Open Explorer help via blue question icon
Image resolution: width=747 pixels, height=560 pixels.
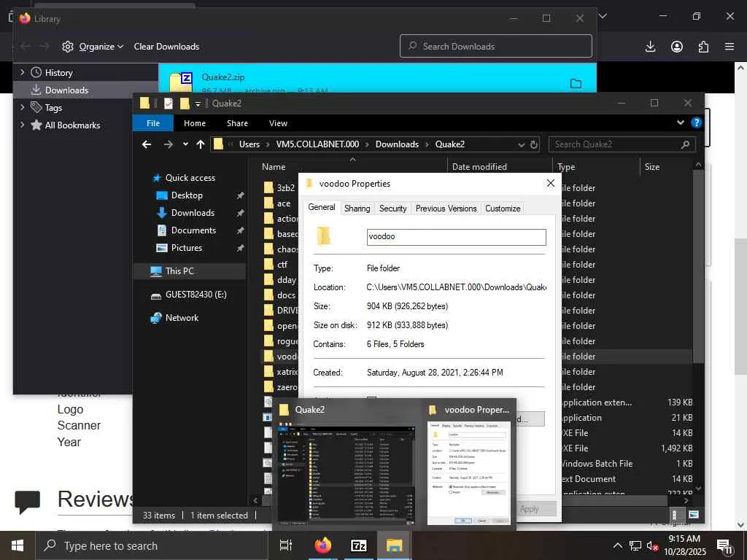[x=696, y=122]
